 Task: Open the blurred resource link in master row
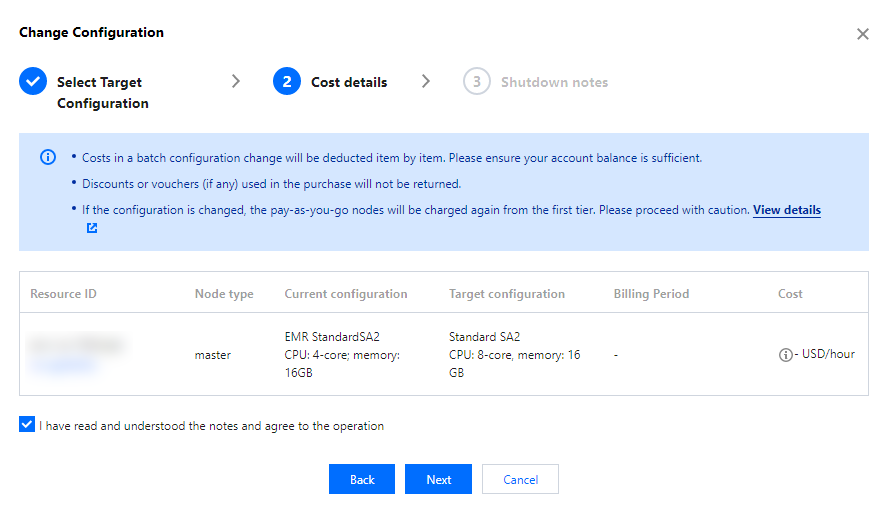(x=62, y=366)
